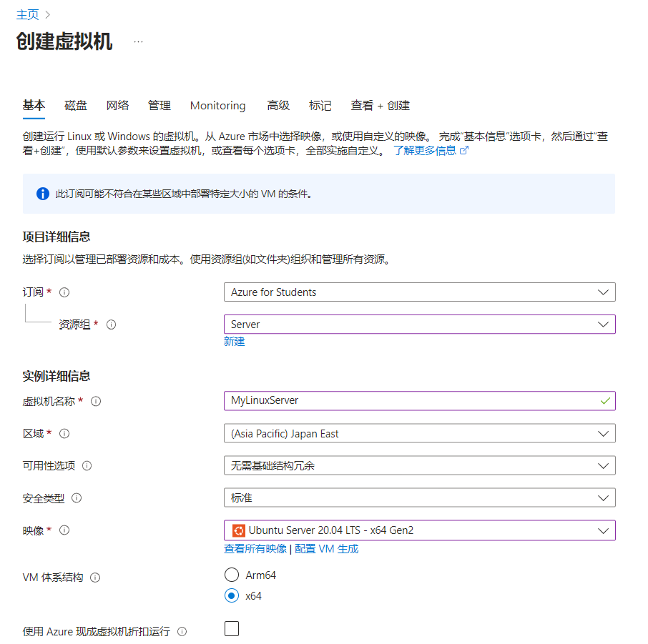Click the 项目详细信息 section heading
Viewport: 648px width, 644px height.
click(x=57, y=237)
